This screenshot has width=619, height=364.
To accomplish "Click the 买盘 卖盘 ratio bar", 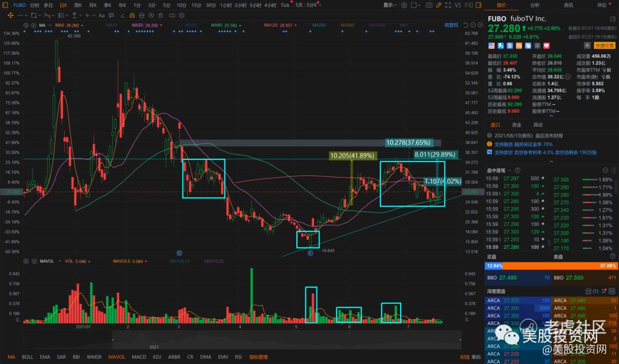I will [550, 266].
